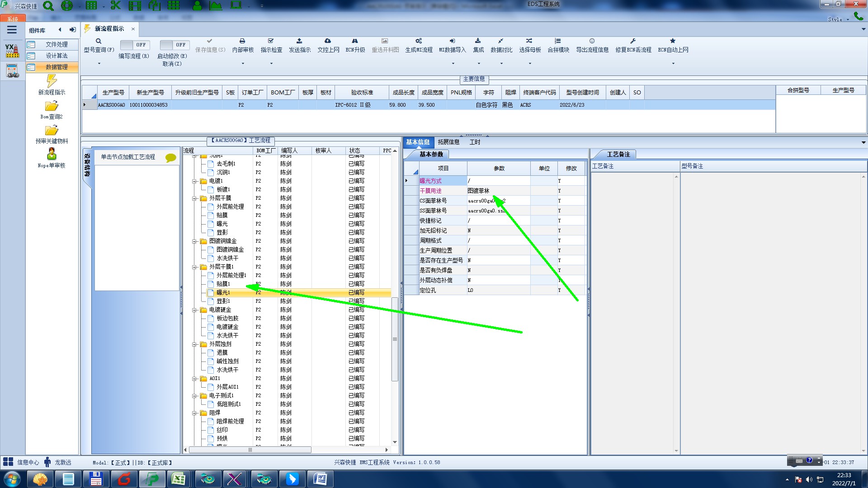Collapse the 阻焊 folder node
The height and width of the screenshot is (488, 868).
pyautogui.click(x=195, y=413)
